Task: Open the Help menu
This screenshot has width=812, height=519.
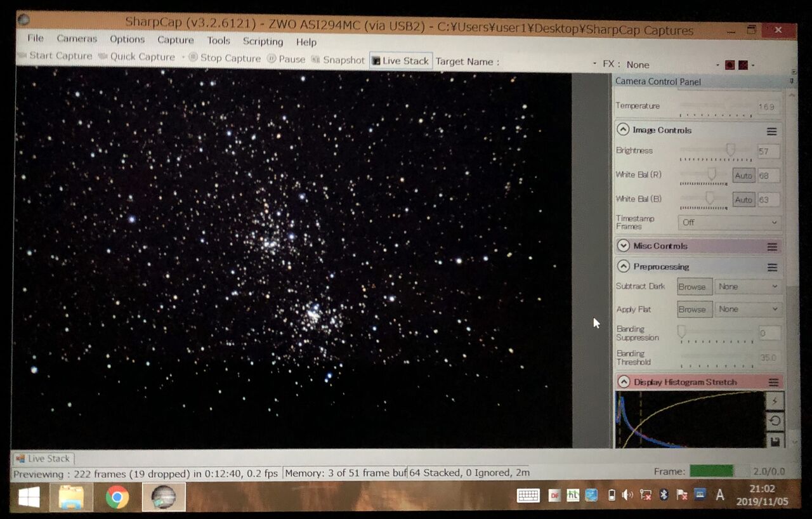Action: click(306, 42)
